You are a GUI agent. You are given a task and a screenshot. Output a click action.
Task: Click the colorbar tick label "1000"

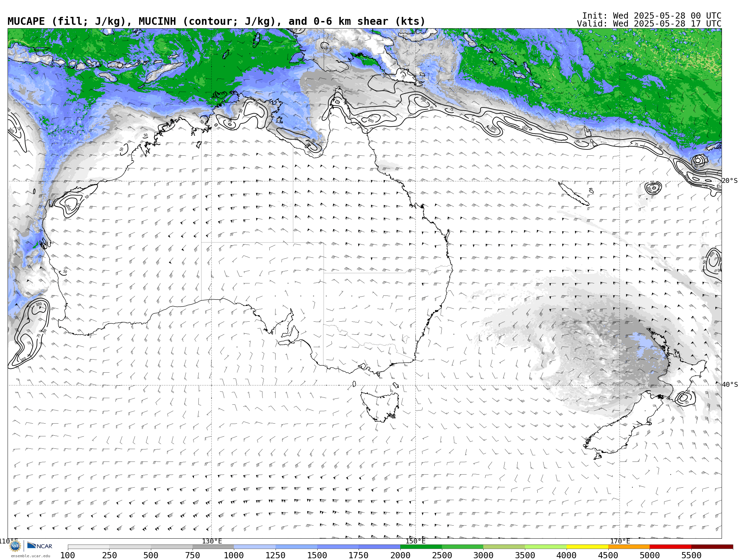click(234, 556)
